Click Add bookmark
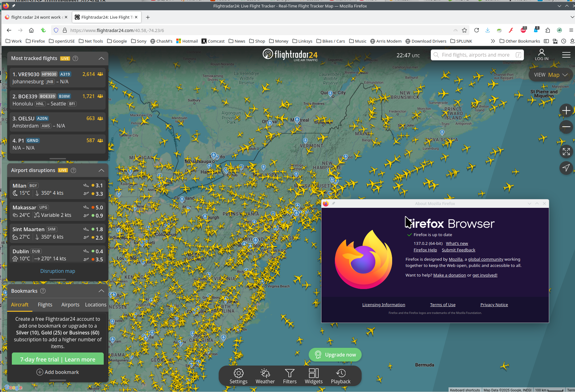This screenshot has width=575, height=392. tap(58, 372)
